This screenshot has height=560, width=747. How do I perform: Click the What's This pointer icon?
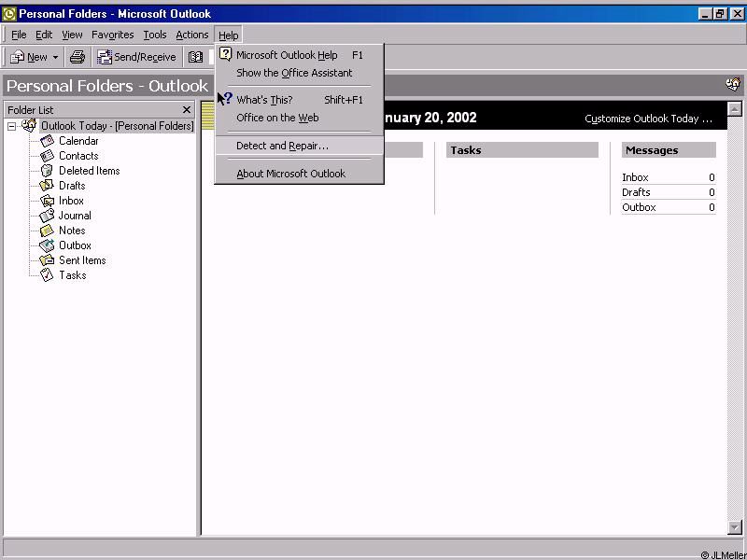tap(224, 99)
